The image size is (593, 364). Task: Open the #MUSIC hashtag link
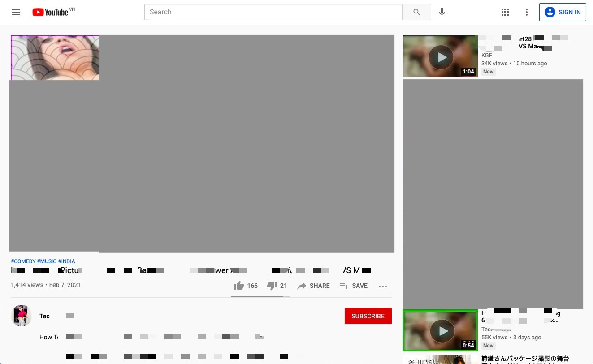pos(47,261)
